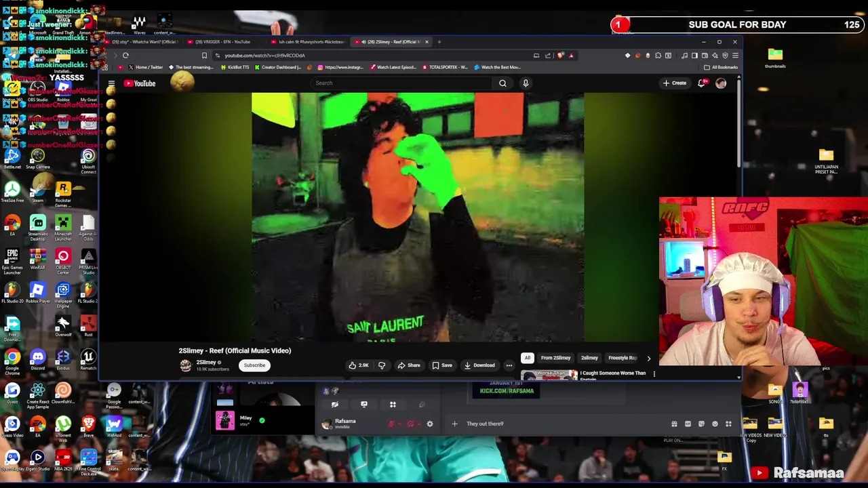Open All Bookmarks folder
868x488 pixels.
coord(721,67)
